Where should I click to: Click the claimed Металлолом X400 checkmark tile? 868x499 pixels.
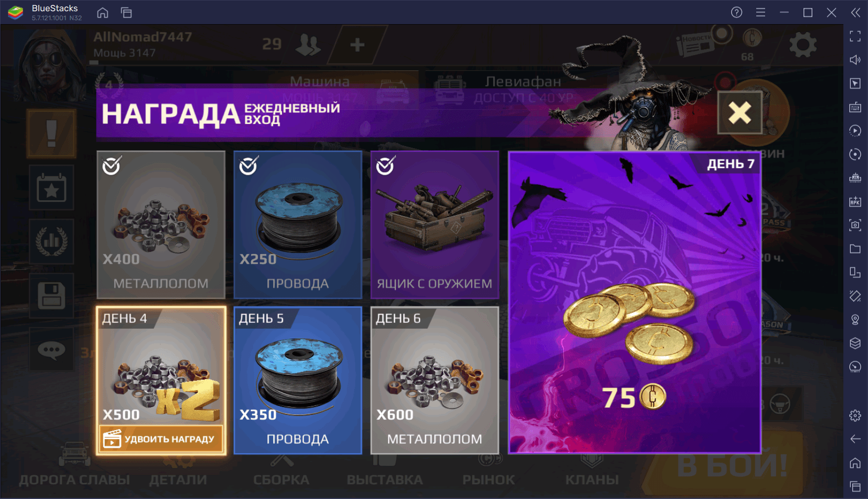click(x=161, y=225)
